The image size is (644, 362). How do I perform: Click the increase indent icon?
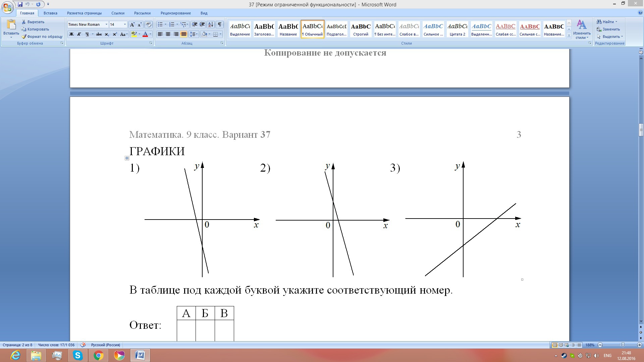pyautogui.click(x=202, y=24)
